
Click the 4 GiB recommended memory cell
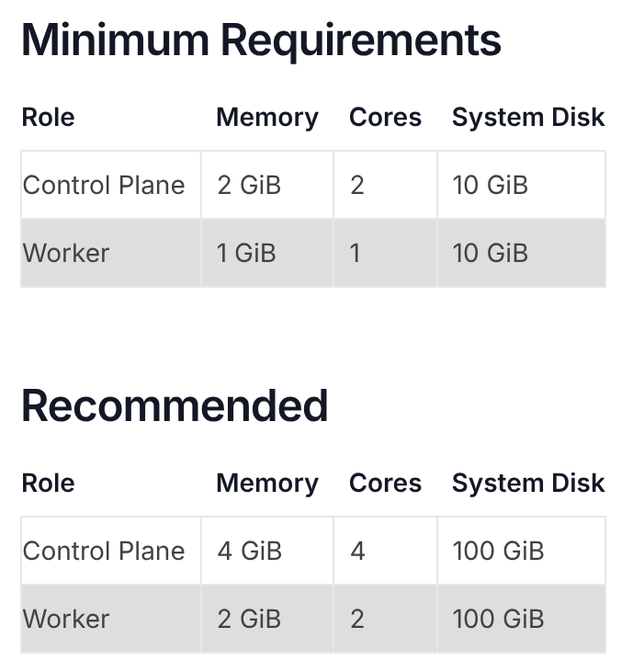coord(249,552)
